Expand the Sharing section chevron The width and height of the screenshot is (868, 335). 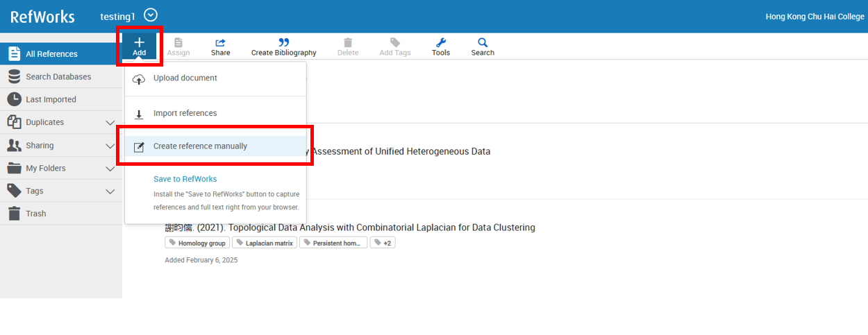click(x=110, y=146)
